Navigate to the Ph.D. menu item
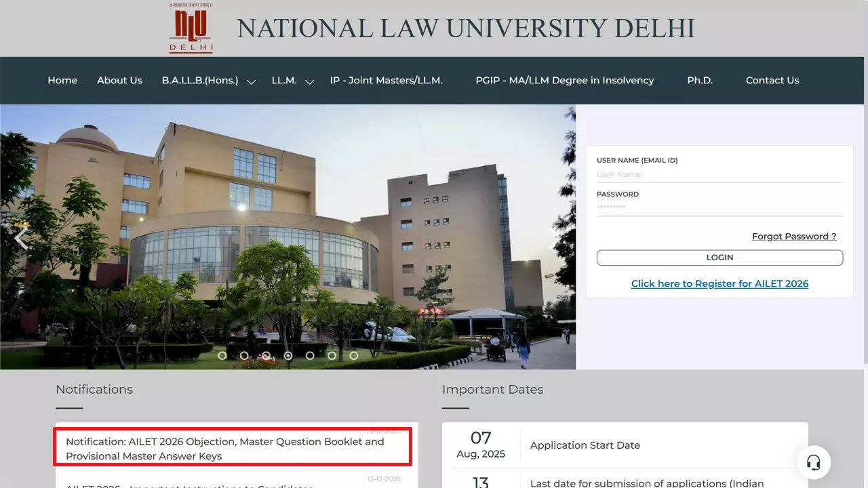The image size is (868, 488). tap(700, 80)
